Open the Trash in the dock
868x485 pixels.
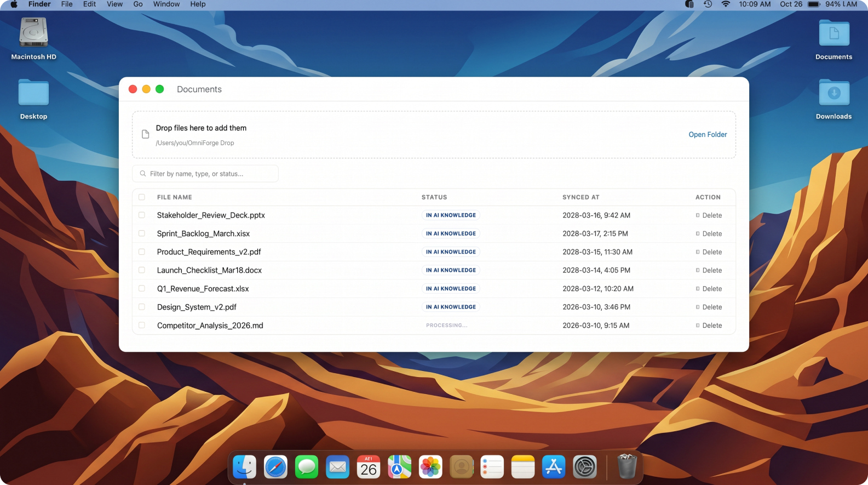coord(627,467)
